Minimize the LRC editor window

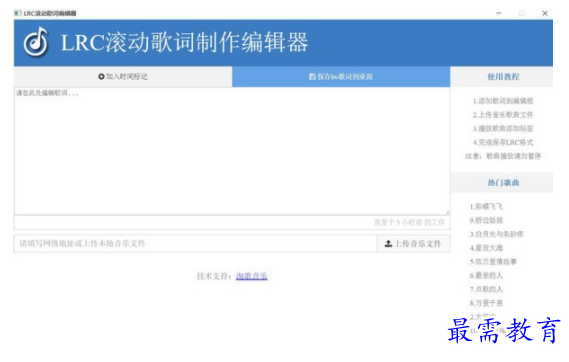pos(499,13)
